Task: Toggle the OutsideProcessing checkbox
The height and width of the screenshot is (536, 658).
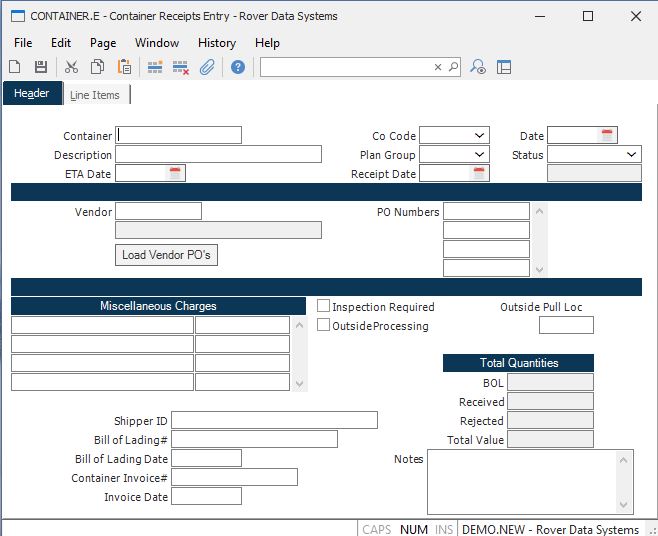Action: [324, 325]
